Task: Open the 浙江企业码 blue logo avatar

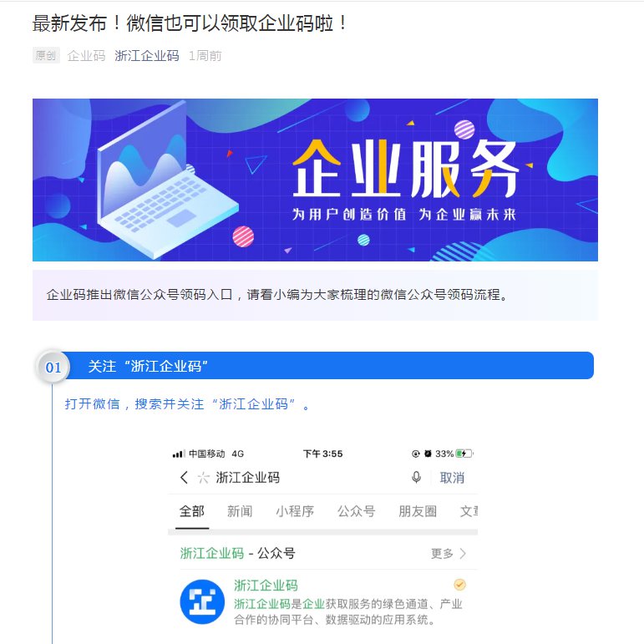Action: click(202, 601)
